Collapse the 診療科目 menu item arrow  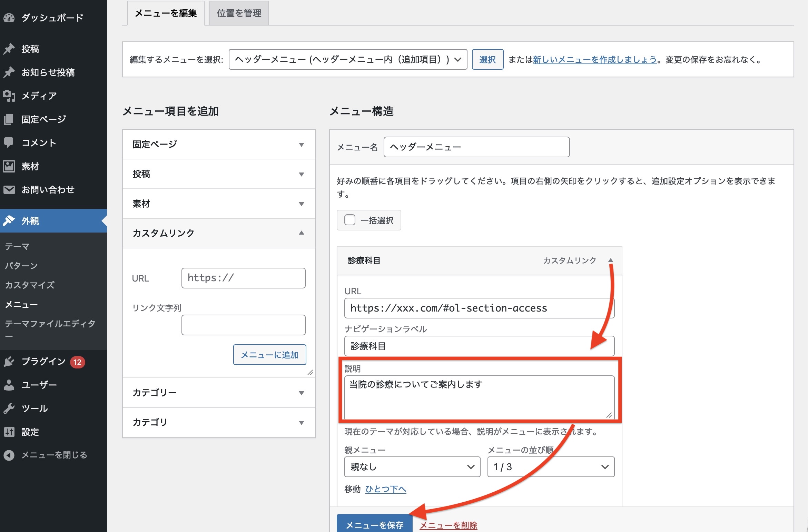[x=610, y=260]
